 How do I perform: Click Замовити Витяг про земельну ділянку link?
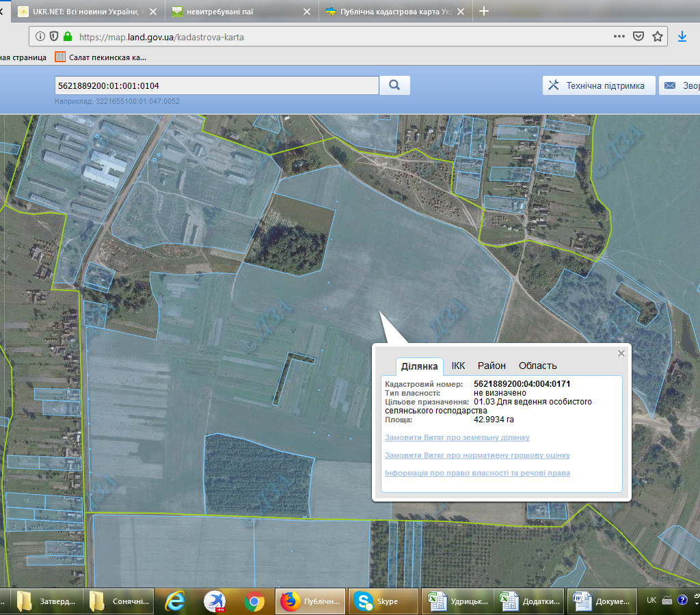(x=457, y=437)
